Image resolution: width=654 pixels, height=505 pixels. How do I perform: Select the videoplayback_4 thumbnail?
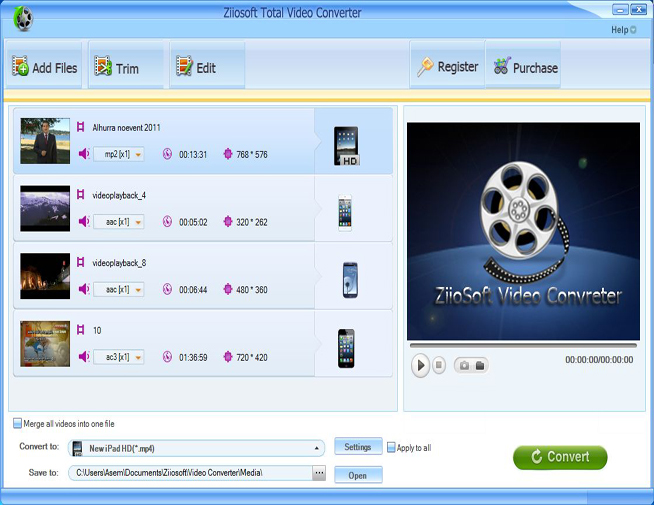[x=45, y=208]
